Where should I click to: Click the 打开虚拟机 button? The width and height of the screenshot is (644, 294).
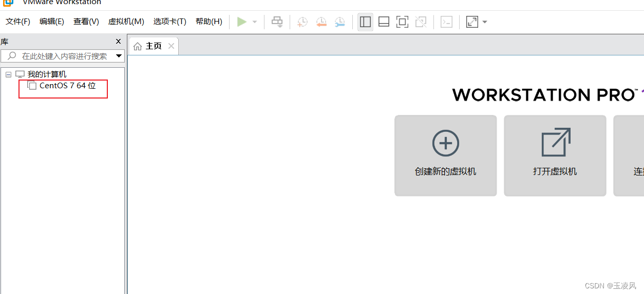click(x=555, y=155)
